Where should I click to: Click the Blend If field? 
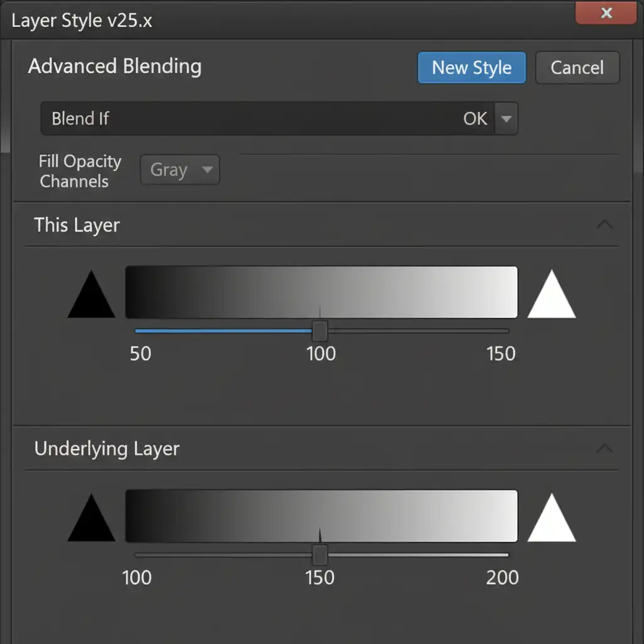point(264,119)
